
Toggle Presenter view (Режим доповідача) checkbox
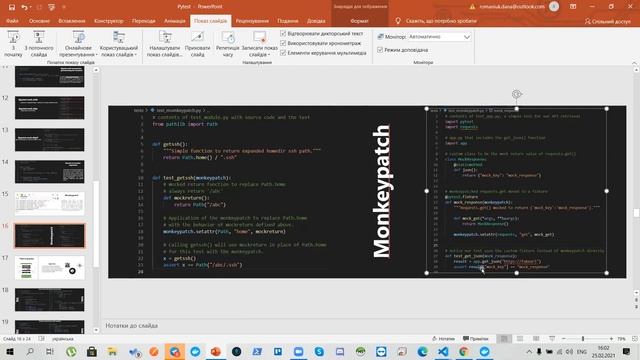click(x=380, y=50)
